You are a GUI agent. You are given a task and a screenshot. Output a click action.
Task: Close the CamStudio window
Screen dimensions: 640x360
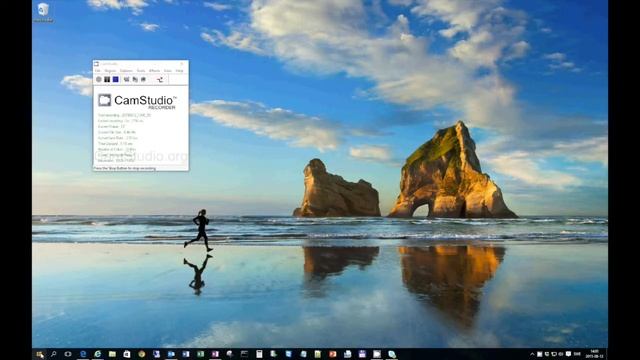[182, 64]
